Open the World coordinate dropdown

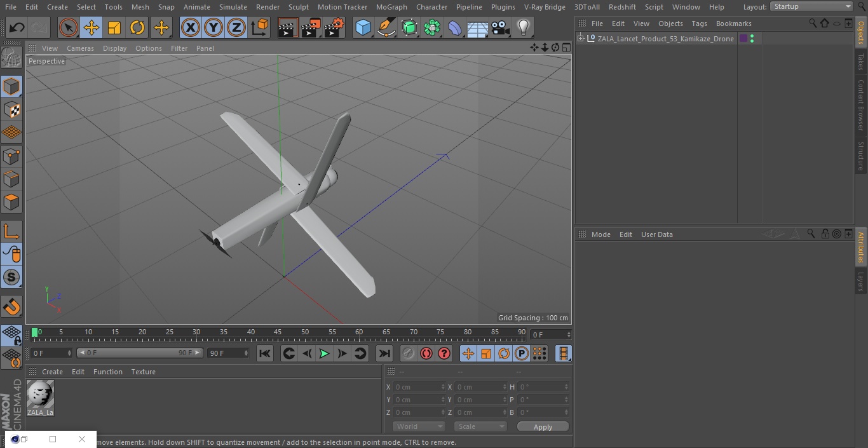coord(418,426)
